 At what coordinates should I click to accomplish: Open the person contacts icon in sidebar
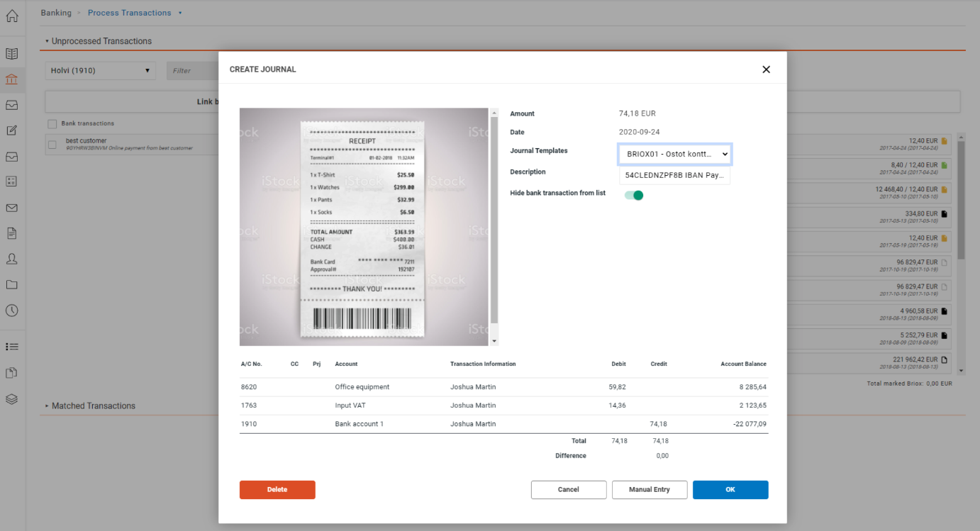(x=11, y=259)
